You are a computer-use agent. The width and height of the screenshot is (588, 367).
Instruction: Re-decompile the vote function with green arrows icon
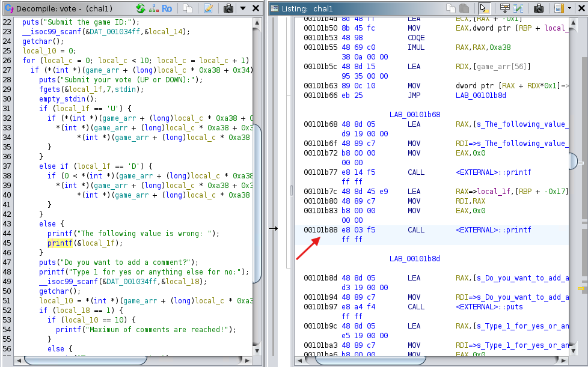coord(141,8)
